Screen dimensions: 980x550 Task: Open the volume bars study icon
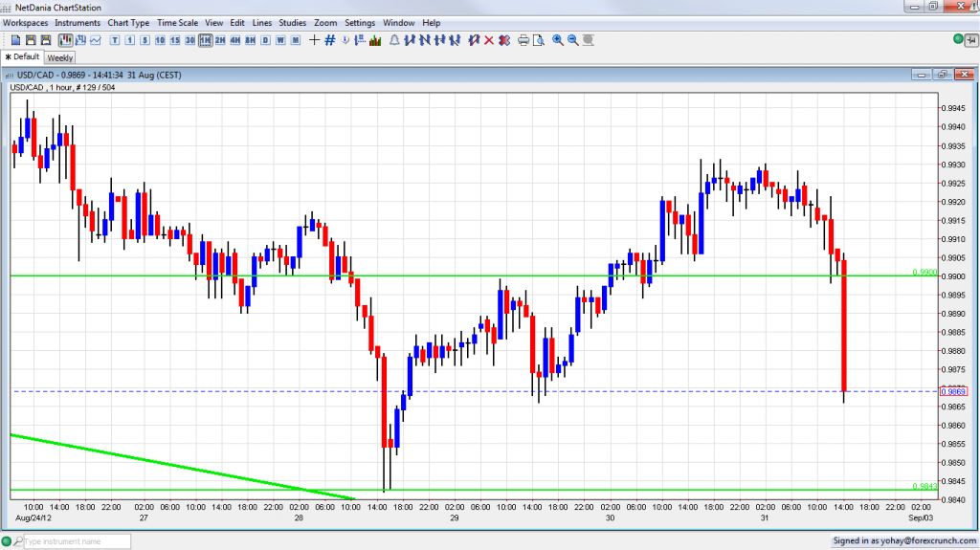[x=374, y=40]
